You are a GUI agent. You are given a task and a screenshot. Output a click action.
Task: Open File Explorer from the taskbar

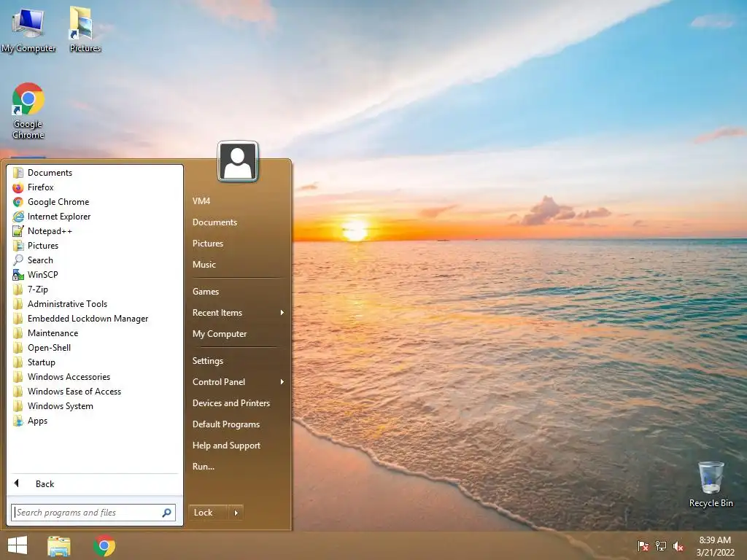[59, 545]
